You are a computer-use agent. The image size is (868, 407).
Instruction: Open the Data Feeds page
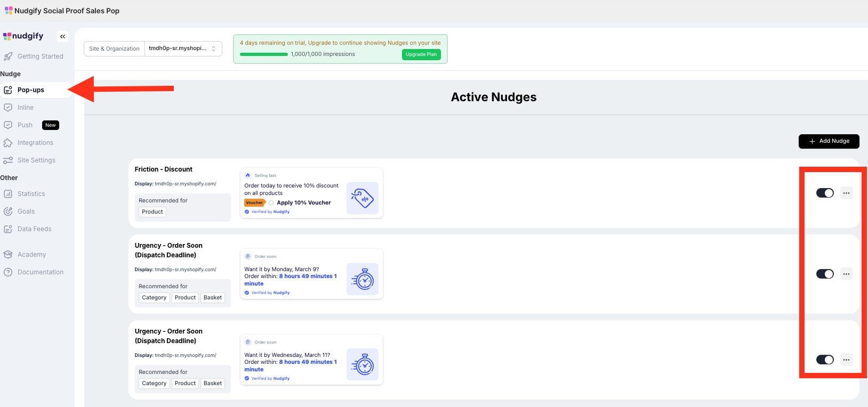35,229
